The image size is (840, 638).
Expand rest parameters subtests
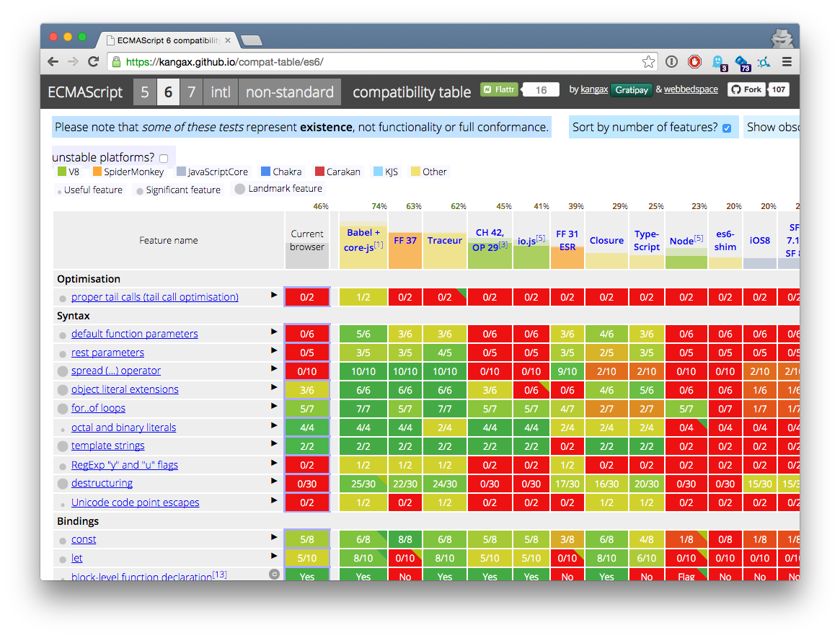[x=274, y=350]
